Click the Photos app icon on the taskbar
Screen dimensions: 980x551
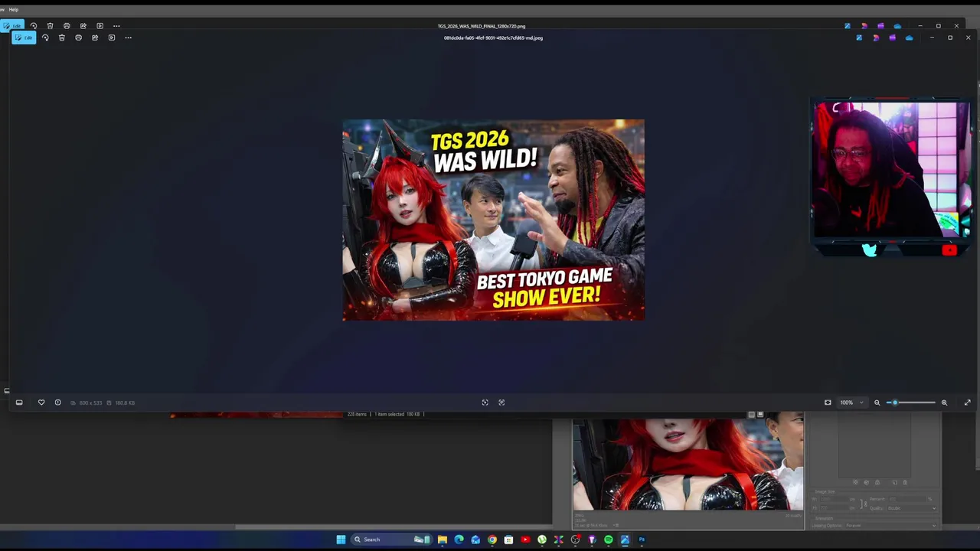pos(625,540)
